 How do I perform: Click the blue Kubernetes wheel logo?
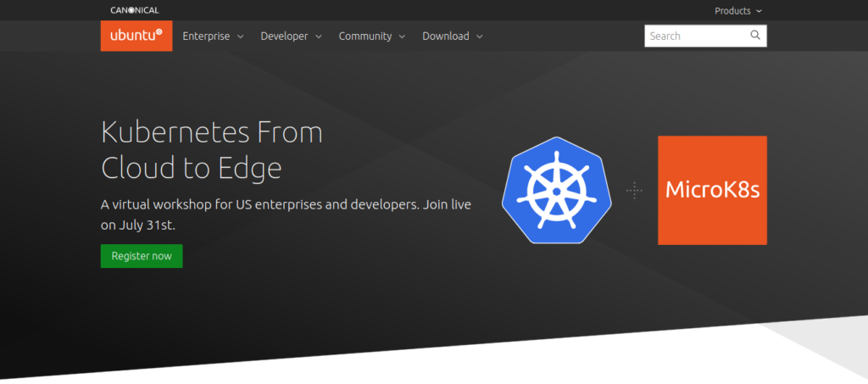(556, 190)
